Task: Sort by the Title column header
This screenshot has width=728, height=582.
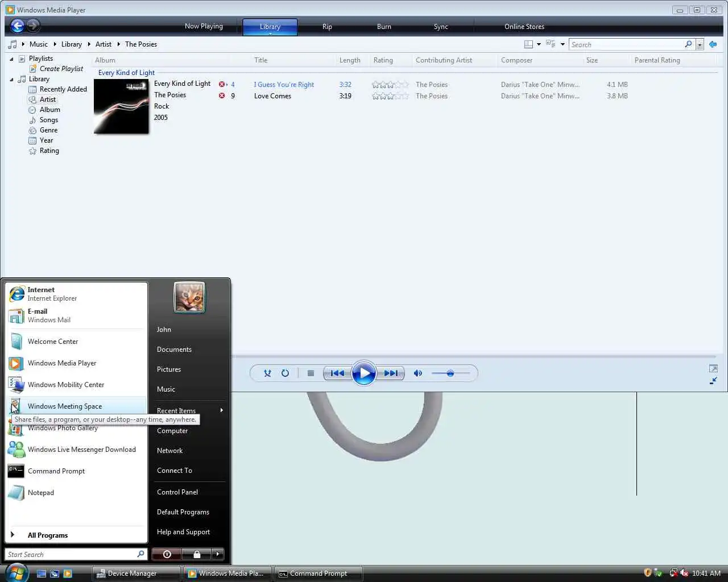Action: pyautogui.click(x=260, y=60)
